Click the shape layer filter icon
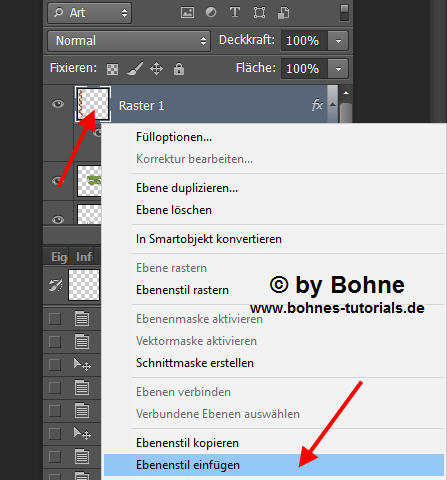Screen dimensions: 447x480 pos(259,13)
